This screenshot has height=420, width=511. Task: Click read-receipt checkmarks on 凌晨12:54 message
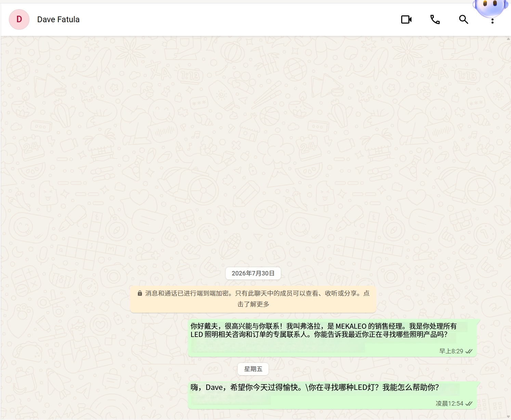click(469, 404)
